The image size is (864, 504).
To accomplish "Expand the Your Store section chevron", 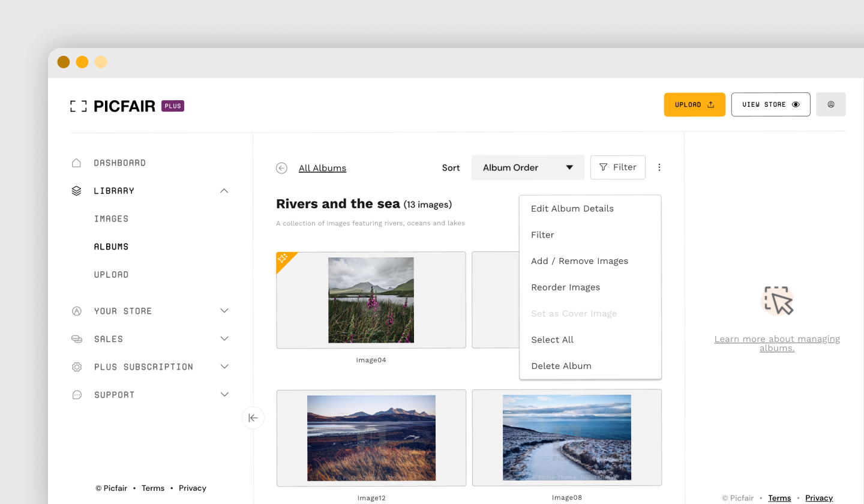I will pos(224,311).
